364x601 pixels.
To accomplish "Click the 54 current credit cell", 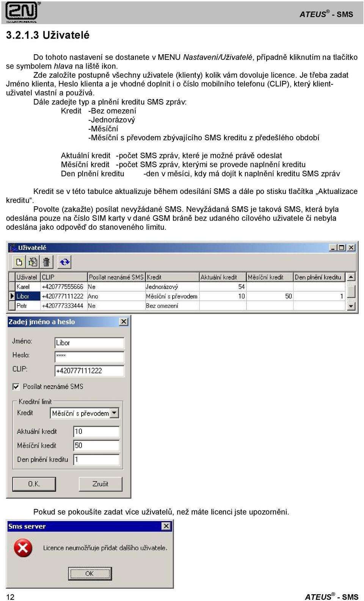I will (223, 287).
